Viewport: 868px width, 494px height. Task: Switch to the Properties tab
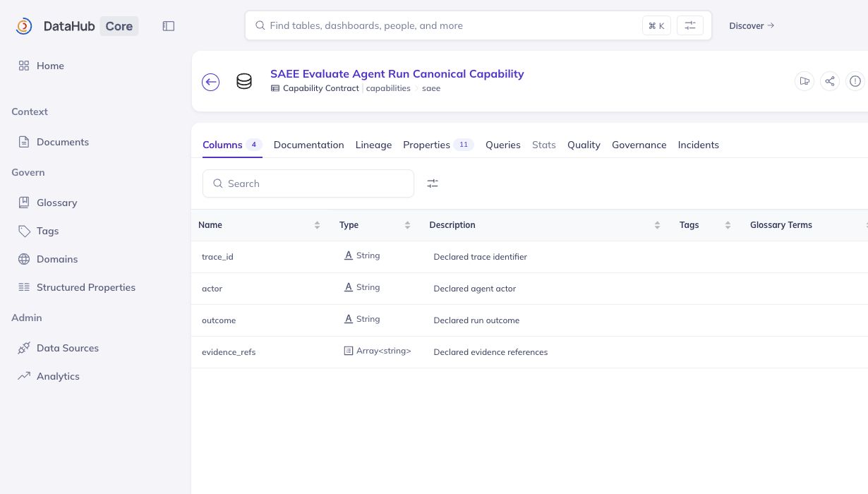coord(438,145)
